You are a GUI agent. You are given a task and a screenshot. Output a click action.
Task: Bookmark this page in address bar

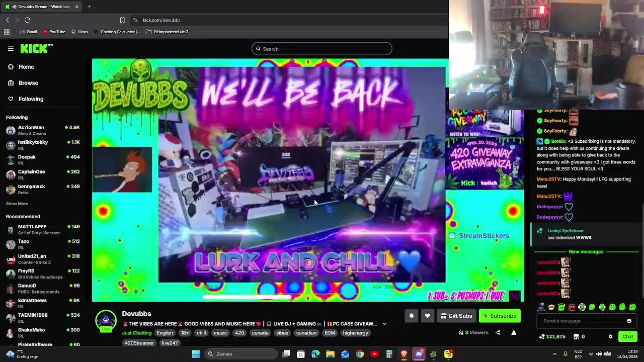122,20
